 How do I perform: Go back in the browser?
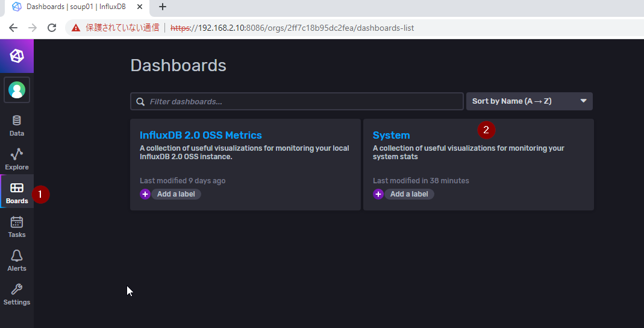pyautogui.click(x=13, y=28)
